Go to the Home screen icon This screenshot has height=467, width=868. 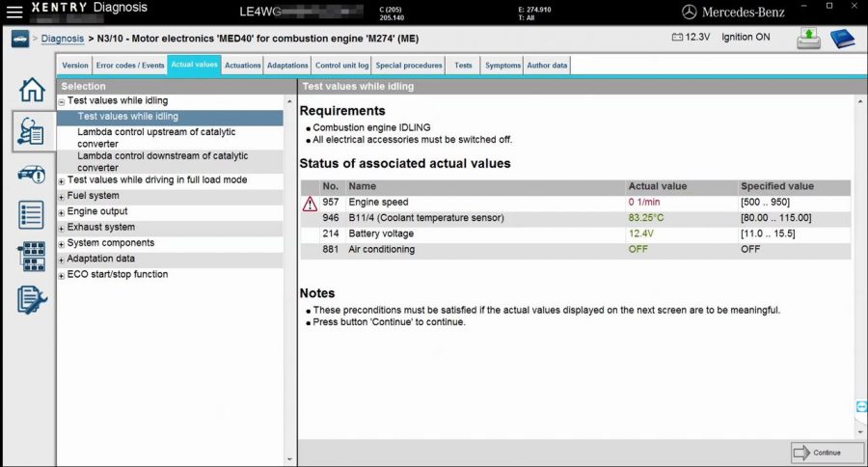(x=32, y=89)
